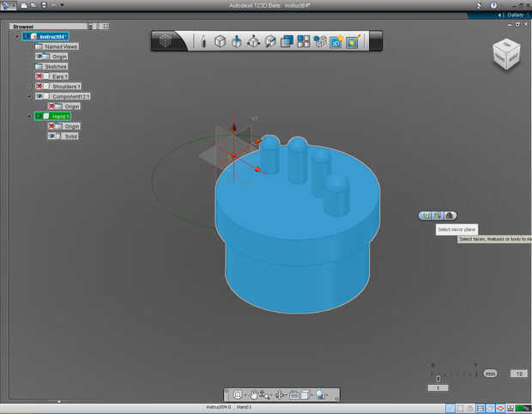Image resolution: width=532 pixels, height=414 pixels.
Task: Toggle hidden Origin under Component1:1
Action: pos(51,107)
